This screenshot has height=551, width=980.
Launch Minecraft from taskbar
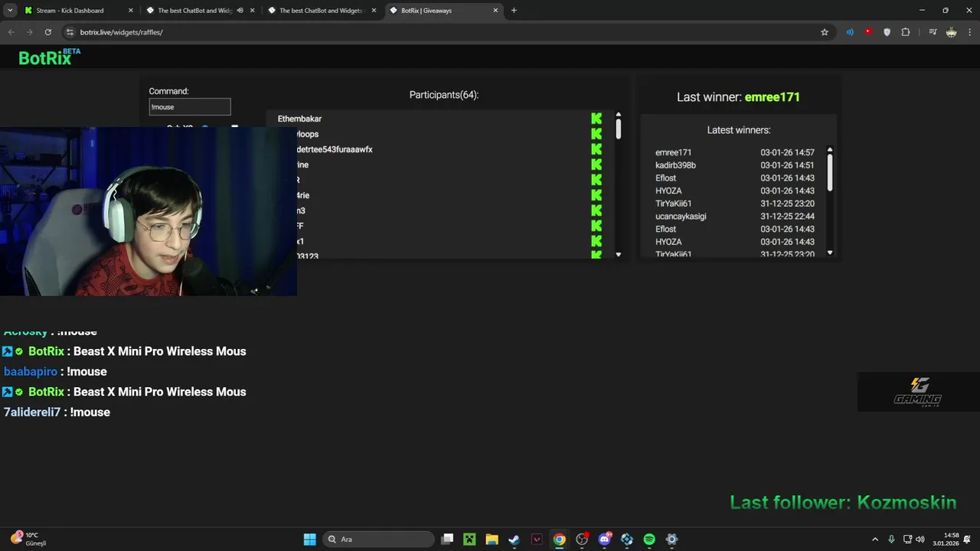point(469,540)
